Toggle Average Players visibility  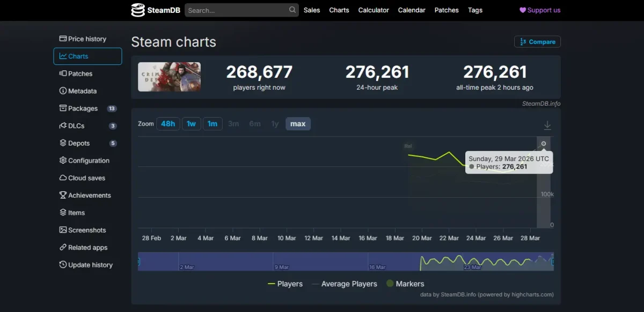tap(344, 284)
